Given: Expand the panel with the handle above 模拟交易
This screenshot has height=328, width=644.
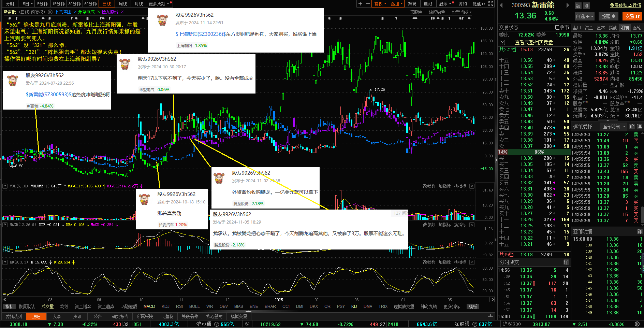Looking at the screenshot, I should click(x=248, y=311).
